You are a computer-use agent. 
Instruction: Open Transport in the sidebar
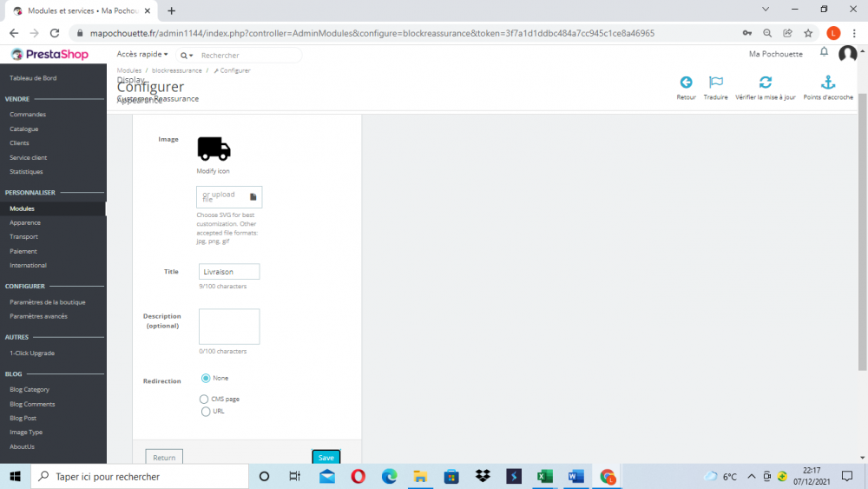click(23, 237)
